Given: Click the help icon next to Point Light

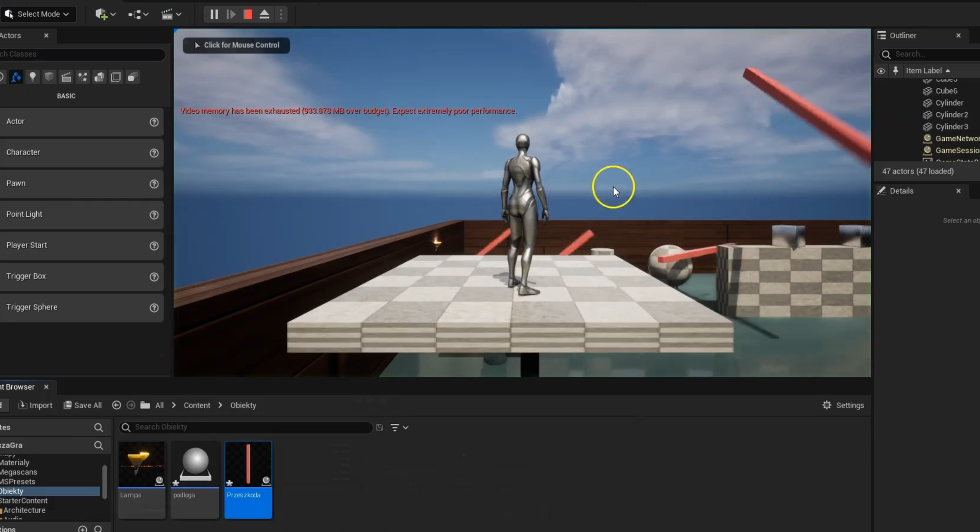Looking at the screenshot, I should pyautogui.click(x=154, y=215).
